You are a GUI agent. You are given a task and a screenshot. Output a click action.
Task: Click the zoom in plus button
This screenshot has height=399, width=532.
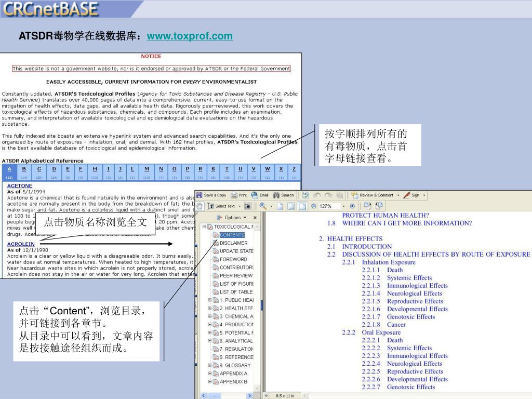click(352, 206)
